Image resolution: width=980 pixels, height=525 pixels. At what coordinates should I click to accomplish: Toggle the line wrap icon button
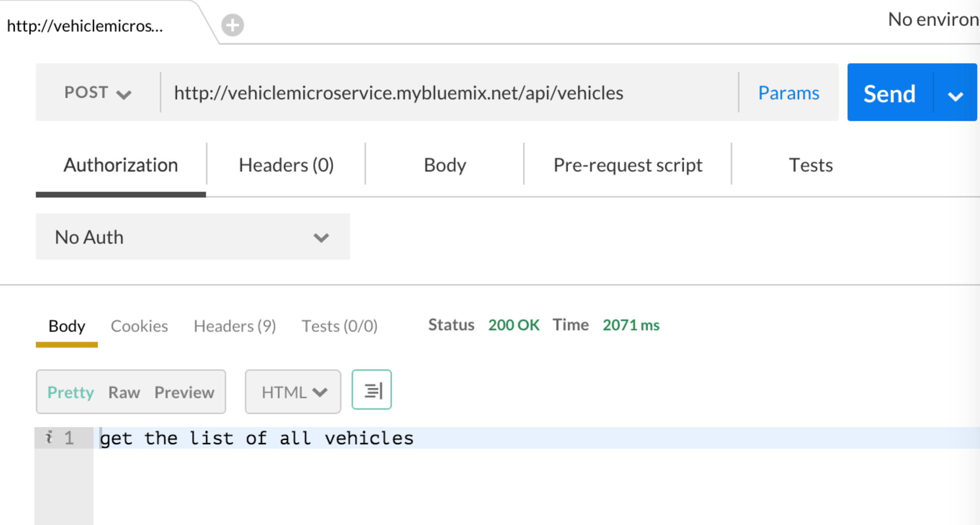(372, 390)
